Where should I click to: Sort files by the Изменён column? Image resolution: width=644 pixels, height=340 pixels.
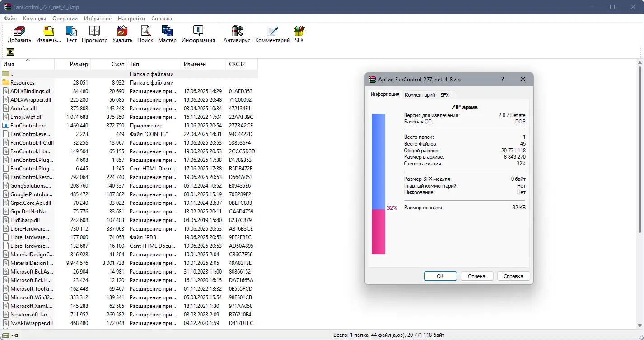pyautogui.click(x=203, y=64)
